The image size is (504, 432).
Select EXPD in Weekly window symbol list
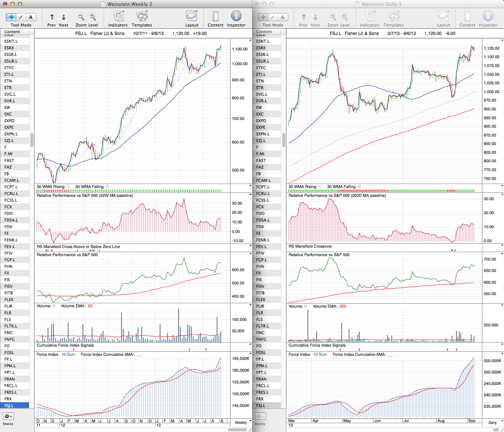[x=10, y=121]
